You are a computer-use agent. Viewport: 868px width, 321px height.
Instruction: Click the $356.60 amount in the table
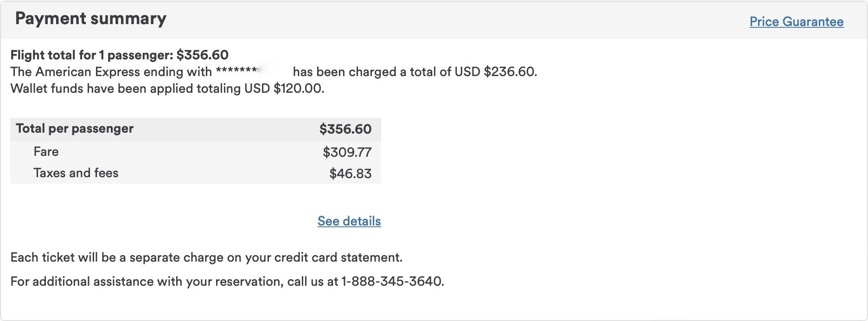pyautogui.click(x=345, y=129)
